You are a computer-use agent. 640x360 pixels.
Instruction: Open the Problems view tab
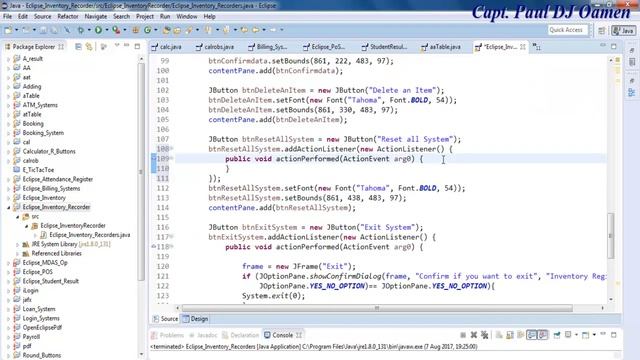coord(167,335)
